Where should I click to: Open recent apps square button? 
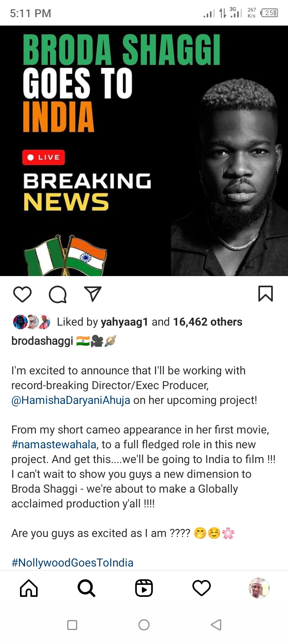72,625
